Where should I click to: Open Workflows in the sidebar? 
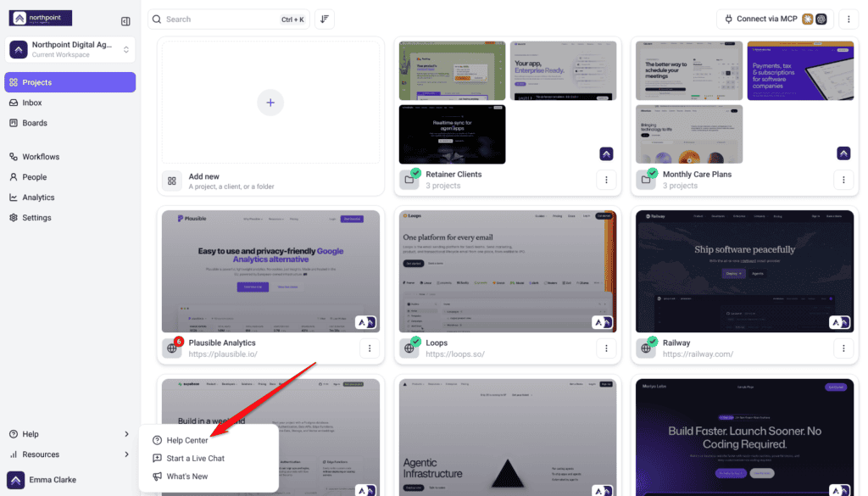click(41, 157)
